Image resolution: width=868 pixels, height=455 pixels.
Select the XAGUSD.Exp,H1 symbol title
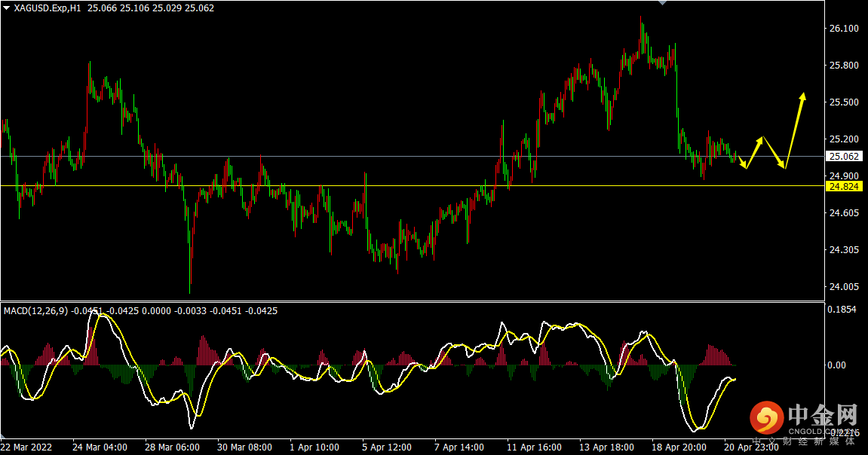(x=48, y=8)
